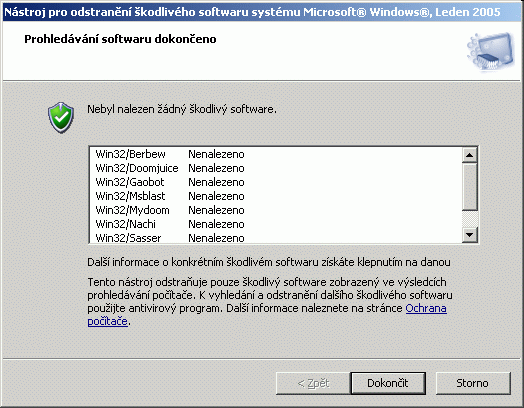Select the Win32/Gaobot entry
Image resolution: width=524 pixels, height=408 pixels.
pyautogui.click(x=130, y=182)
